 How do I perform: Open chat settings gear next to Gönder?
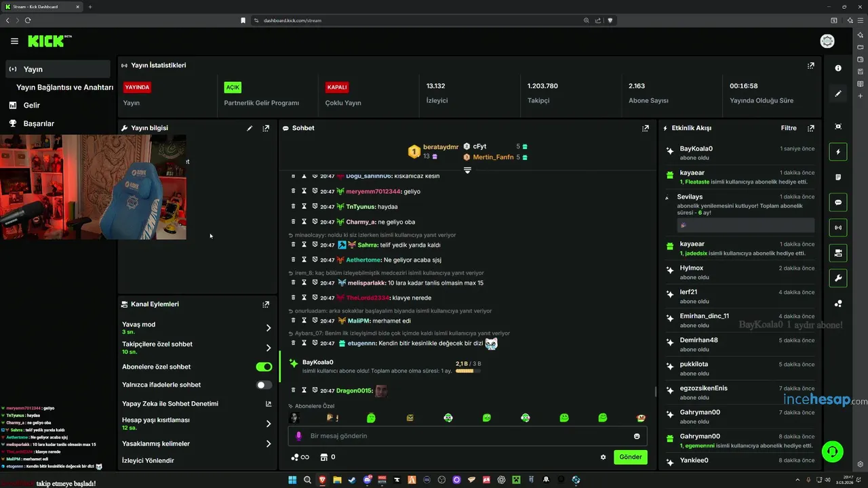pyautogui.click(x=603, y=457)
